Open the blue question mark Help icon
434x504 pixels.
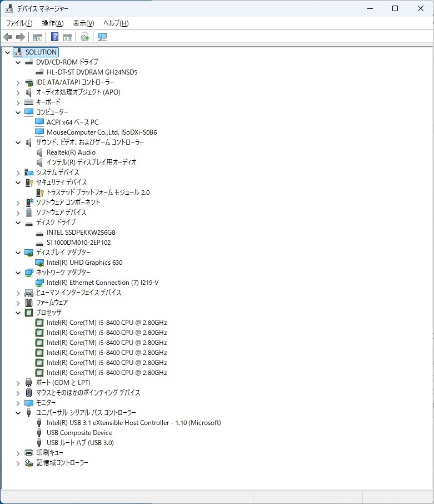click(55, 37)
